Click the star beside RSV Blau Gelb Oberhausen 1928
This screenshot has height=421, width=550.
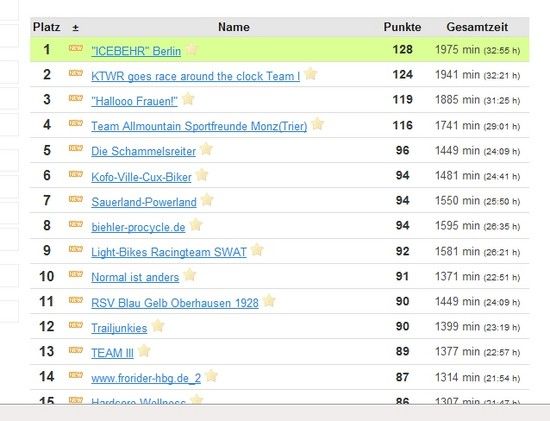click(269, 301)
